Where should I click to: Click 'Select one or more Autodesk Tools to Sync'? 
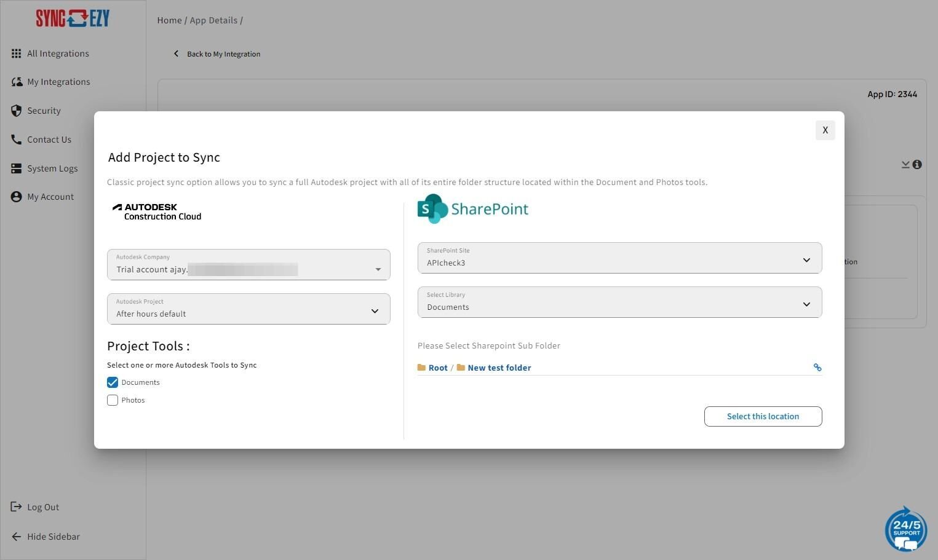[x=182, y=365]
